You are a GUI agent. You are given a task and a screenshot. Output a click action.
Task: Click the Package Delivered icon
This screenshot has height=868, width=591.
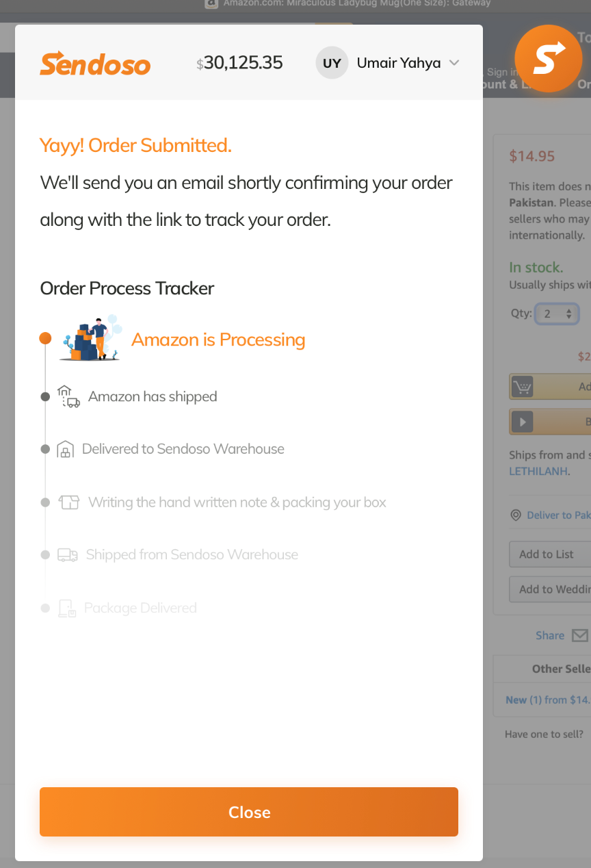tap(66, 608)
